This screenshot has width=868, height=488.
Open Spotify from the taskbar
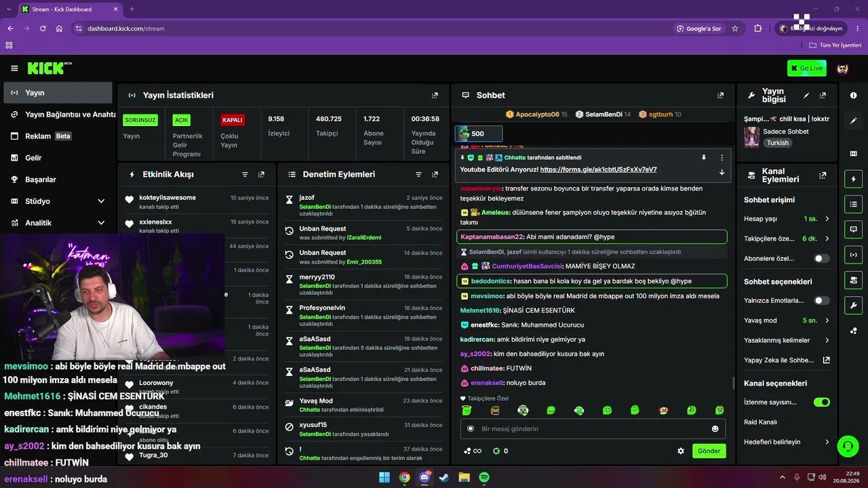tap(484, 477)
